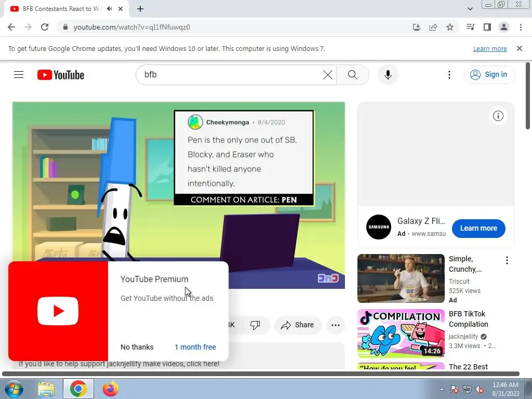Open Galaxy Z Fli... ad title
This screenshot has height=399, width=532.
421,221
